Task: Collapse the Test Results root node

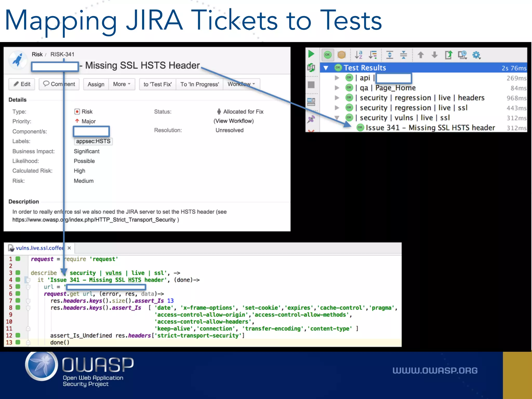Action: [326, 68]
